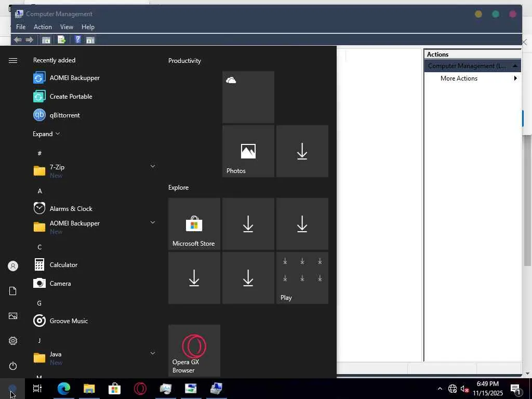The image size is (532, 399).
Task: Click the network globe tray icon
Action: 453,389
